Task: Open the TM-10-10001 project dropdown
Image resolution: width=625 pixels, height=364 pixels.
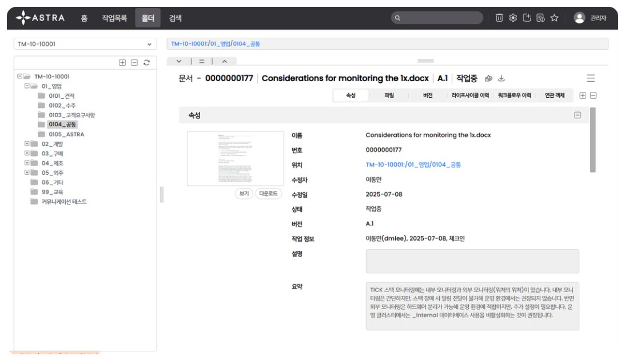Action: [85, 44]
